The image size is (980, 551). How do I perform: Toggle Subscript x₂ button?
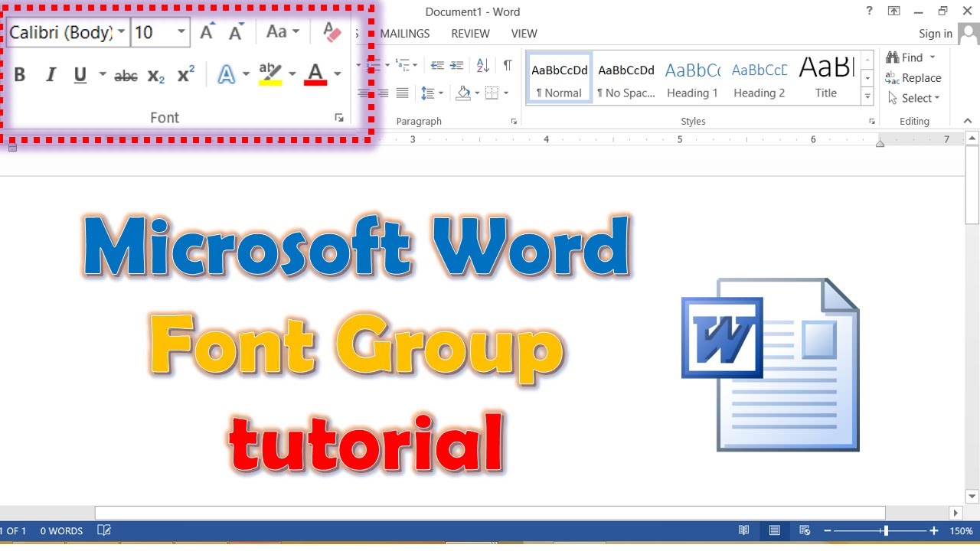click(156, 75)
